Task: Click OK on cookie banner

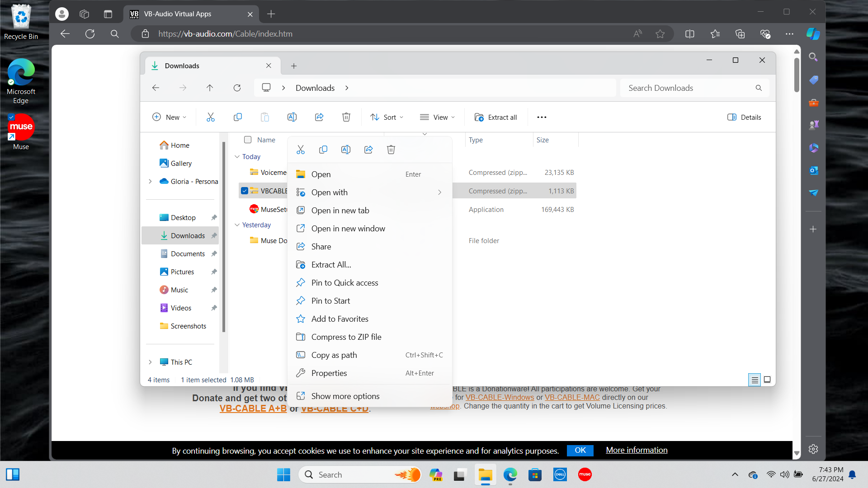Action: pyautogui.click(x=580, y=450)
